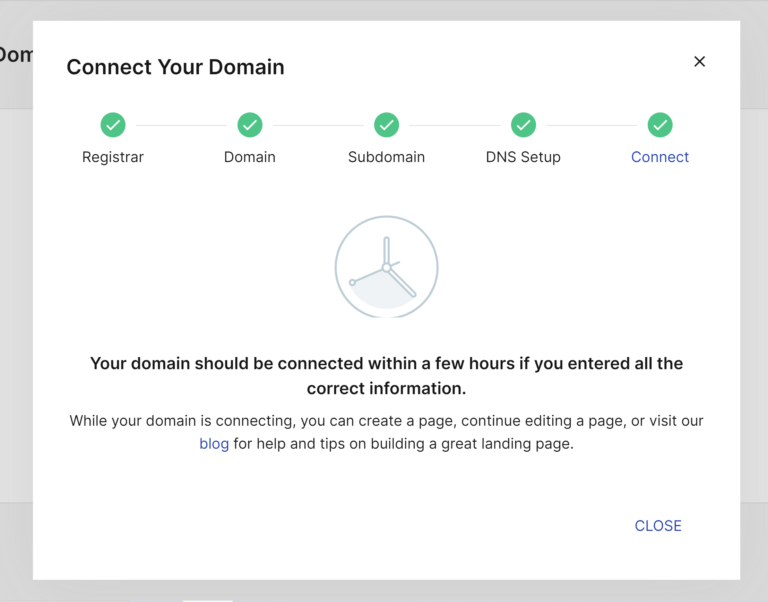Viewport: 768px width, 602px height.
Task: Click the CLOSE button
Action: 658,526
